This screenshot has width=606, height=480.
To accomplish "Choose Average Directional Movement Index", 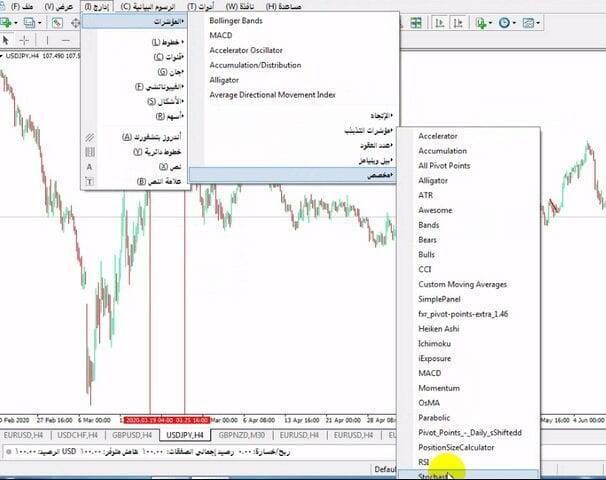I will click(x=272, y=95).
